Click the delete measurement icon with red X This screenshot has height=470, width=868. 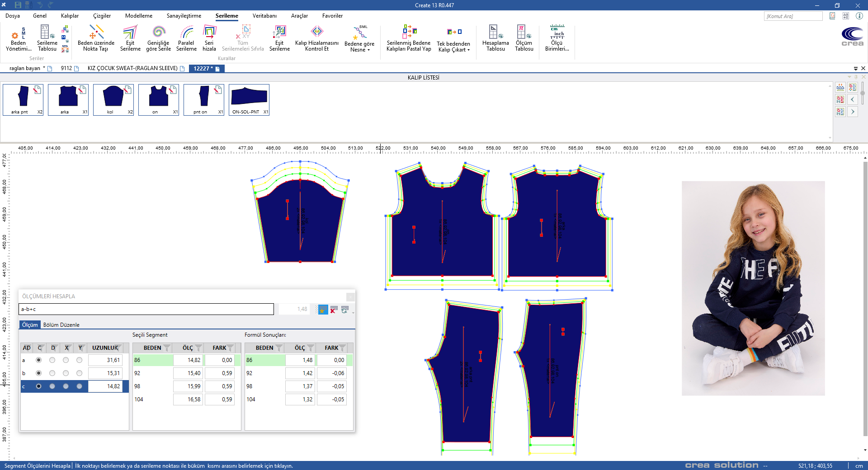pos(334,310)
